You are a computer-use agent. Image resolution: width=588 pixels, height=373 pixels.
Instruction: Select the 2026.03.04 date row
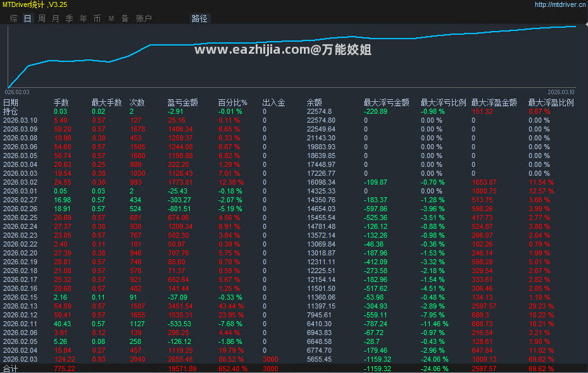[x=20, y=164]
